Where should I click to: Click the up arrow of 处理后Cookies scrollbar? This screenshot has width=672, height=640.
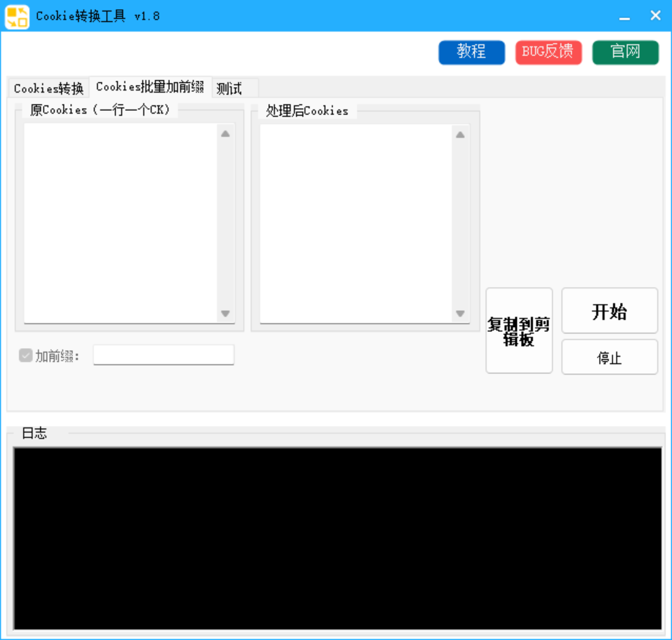460,135
